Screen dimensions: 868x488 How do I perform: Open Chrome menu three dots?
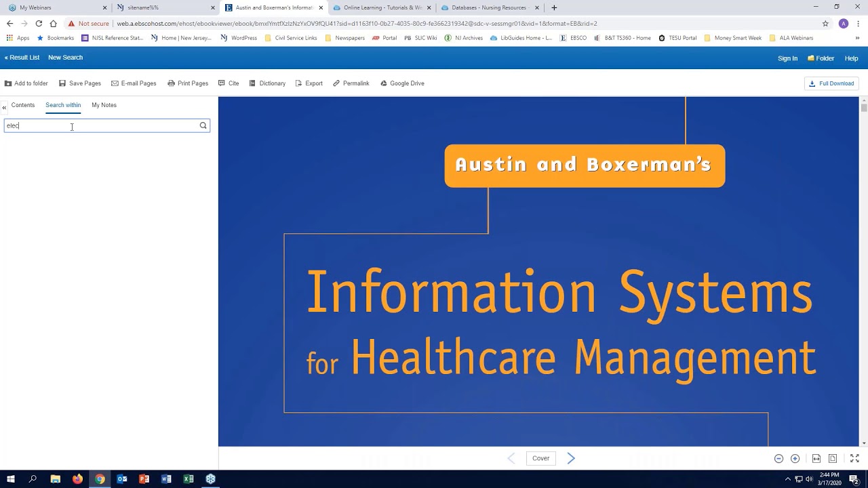tap(858, 23)
